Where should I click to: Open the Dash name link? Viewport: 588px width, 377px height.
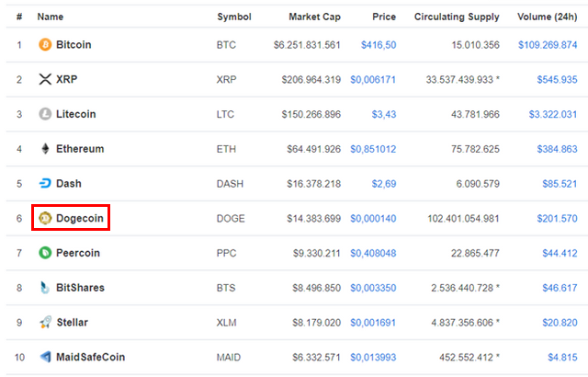click(x=69, y=183)
